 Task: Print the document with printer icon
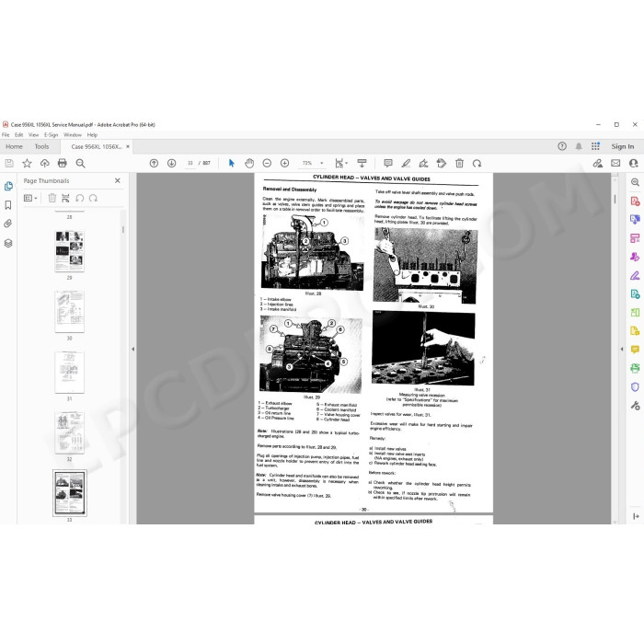coord(63,164)
